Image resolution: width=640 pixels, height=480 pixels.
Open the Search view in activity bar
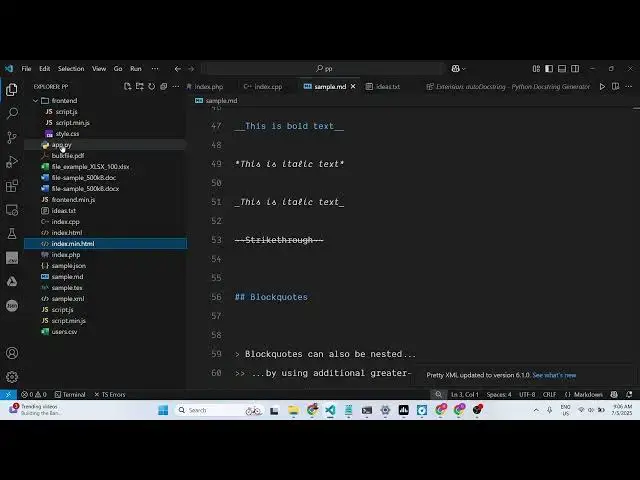12,113
